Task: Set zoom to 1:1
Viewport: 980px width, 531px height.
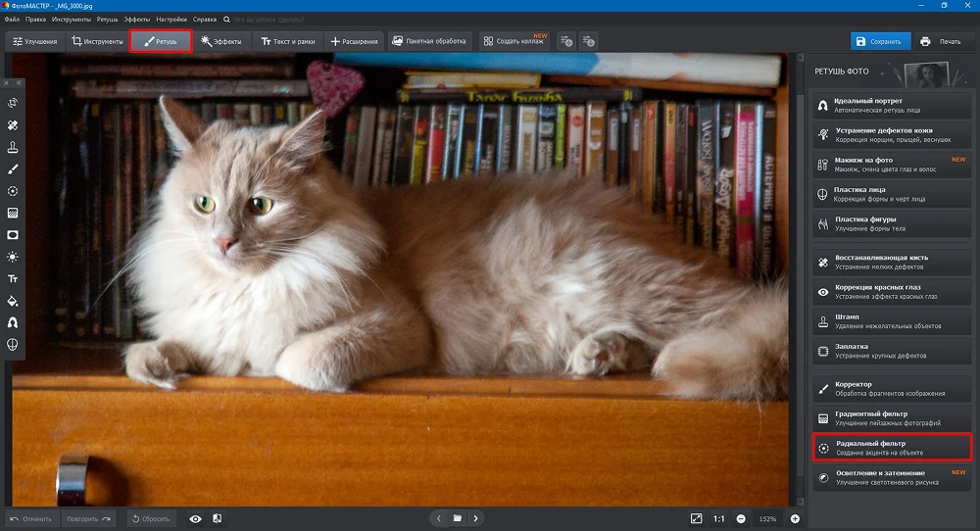Action: coord(719,518)
